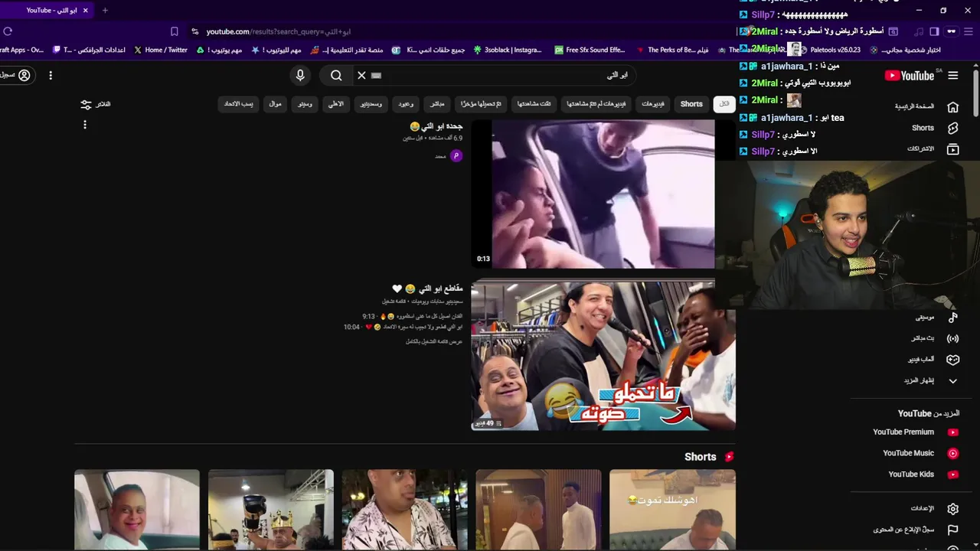Viewport: 980px width, 551px height.
Task: Click the search magnifier button
Action: pos(336,75)
